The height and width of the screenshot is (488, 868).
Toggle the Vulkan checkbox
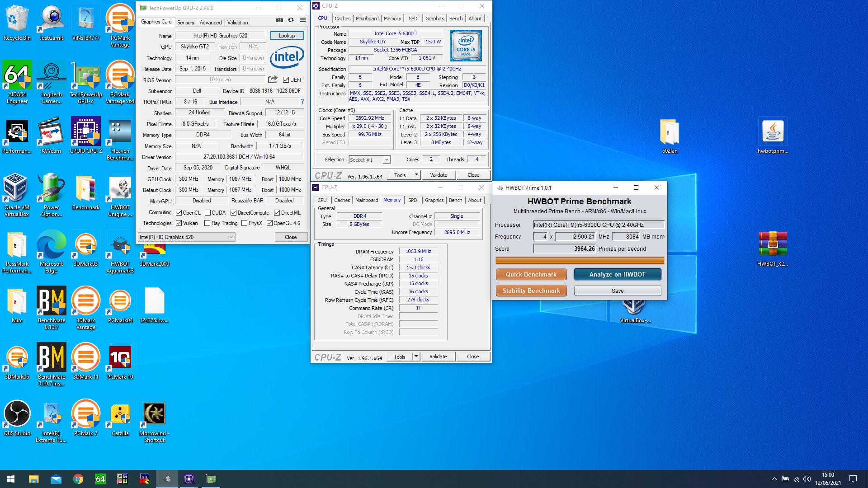[x=179, y=223]
